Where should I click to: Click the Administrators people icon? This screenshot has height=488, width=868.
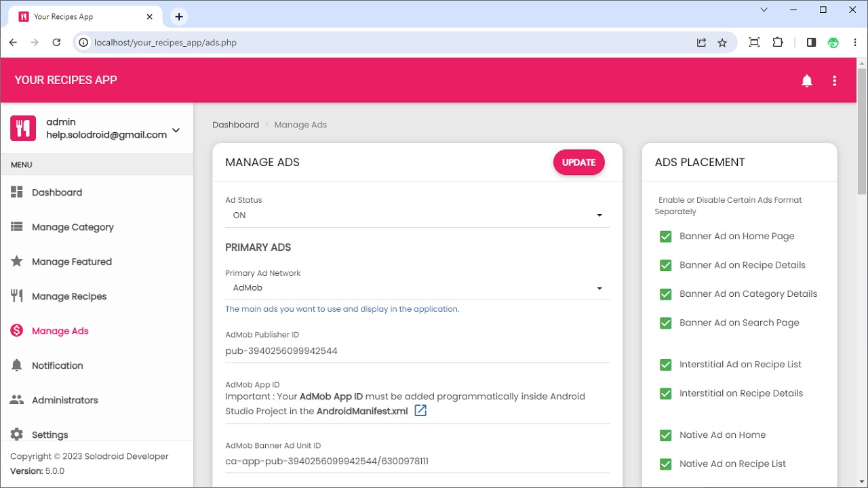click(x=17, y=400)
